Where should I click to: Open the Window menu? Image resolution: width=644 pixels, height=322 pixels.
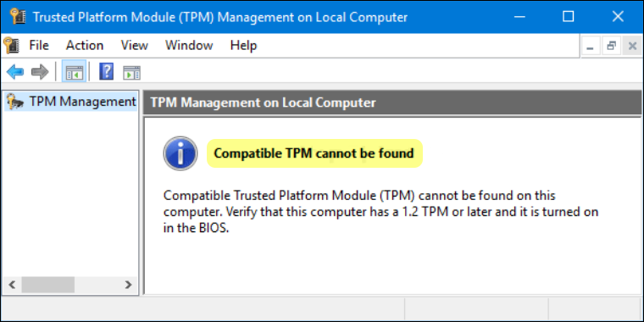[x=189, y=45]
